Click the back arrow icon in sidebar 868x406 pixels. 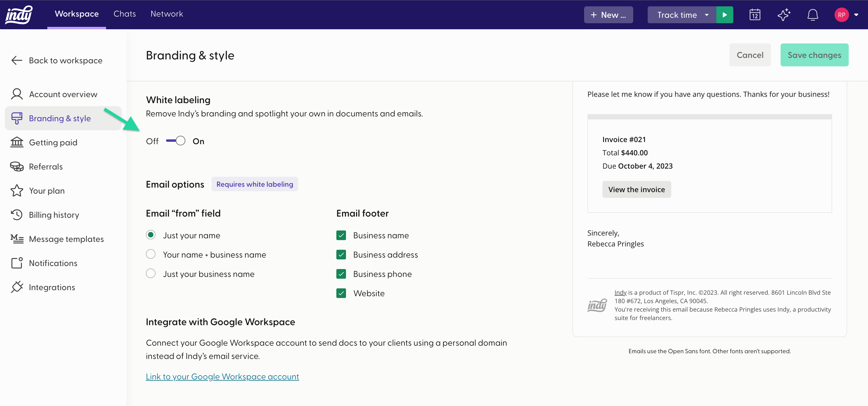17,60
